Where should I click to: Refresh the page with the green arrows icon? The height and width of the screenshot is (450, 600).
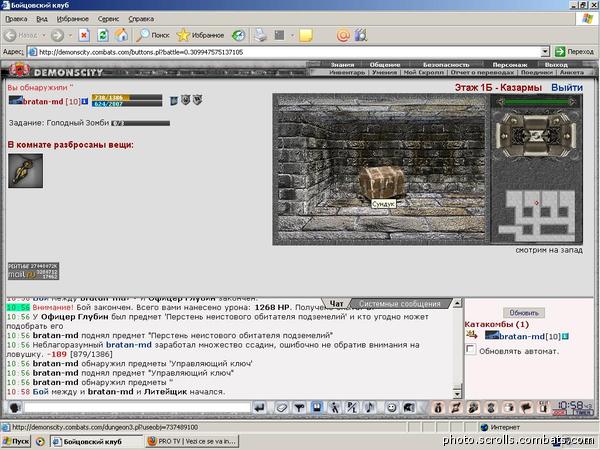click(x=103, y=36)
